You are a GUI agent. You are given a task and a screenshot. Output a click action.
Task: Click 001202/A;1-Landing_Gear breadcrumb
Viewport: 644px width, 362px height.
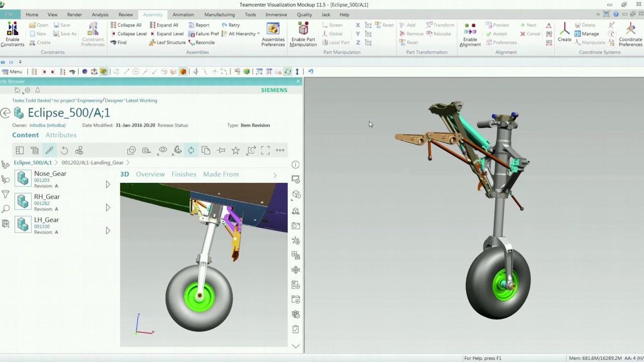point(93,162)
